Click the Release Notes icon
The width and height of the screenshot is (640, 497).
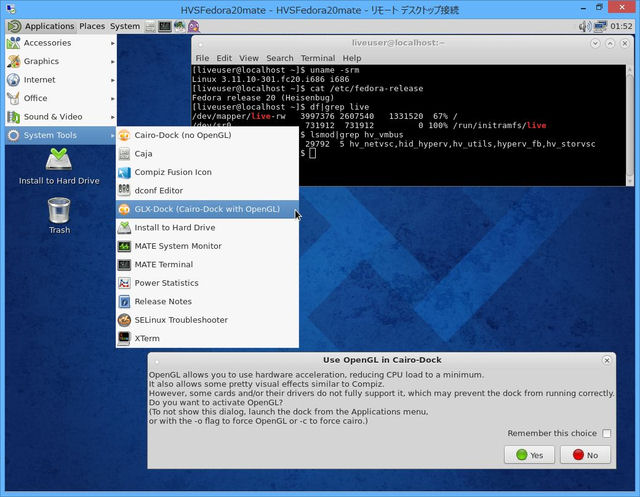point(124,302)
